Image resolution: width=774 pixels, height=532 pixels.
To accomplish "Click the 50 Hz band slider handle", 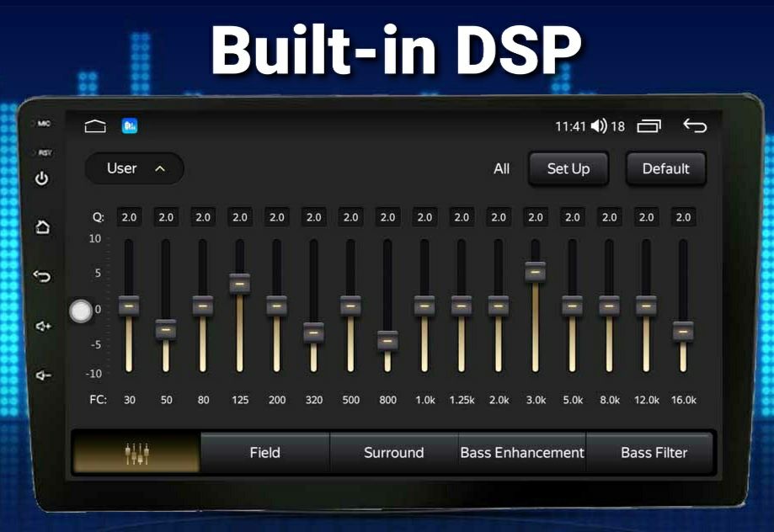I will tap(166, 329).
